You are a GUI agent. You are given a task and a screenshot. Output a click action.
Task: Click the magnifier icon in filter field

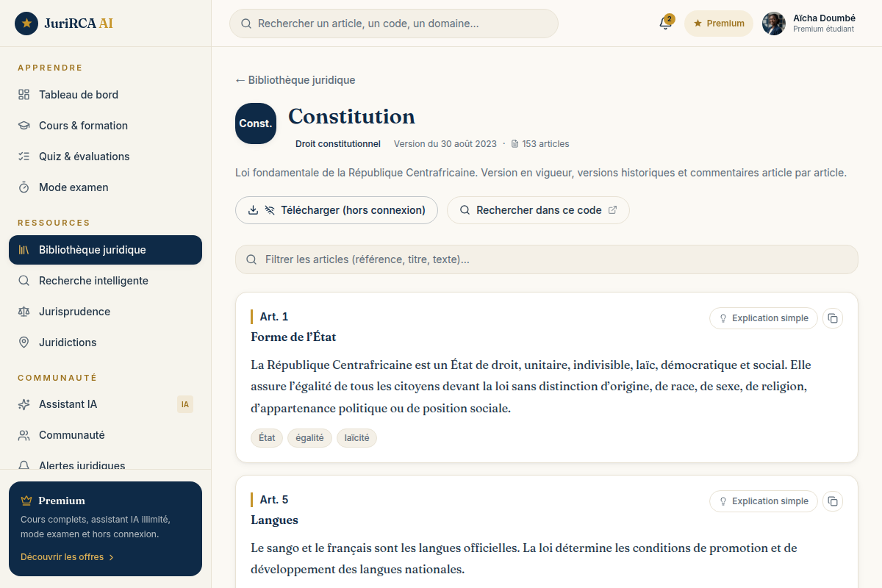click(251, 259)
